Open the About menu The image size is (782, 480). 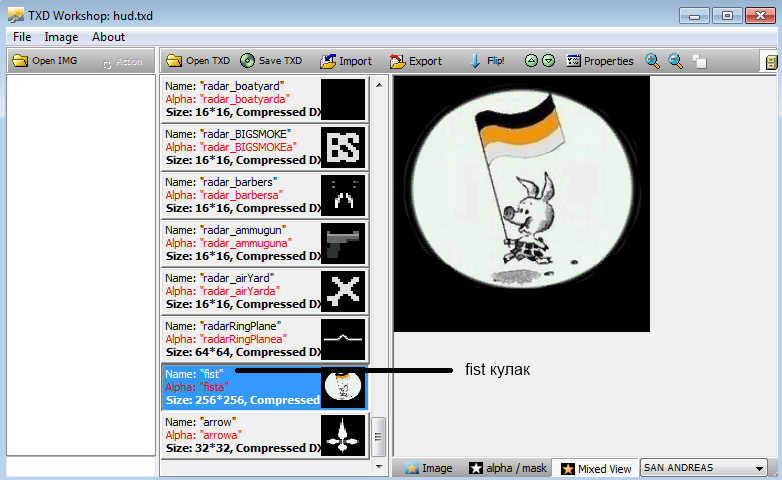coord(108,37)
